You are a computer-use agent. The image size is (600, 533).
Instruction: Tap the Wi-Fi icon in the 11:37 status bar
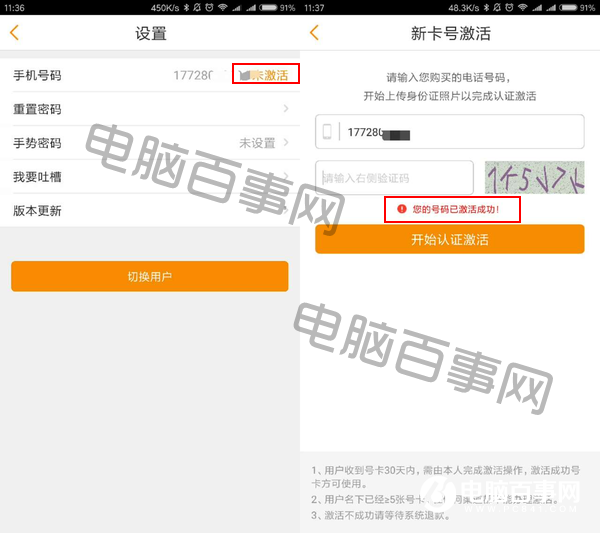pyautogui.click(x=521, y=7)
